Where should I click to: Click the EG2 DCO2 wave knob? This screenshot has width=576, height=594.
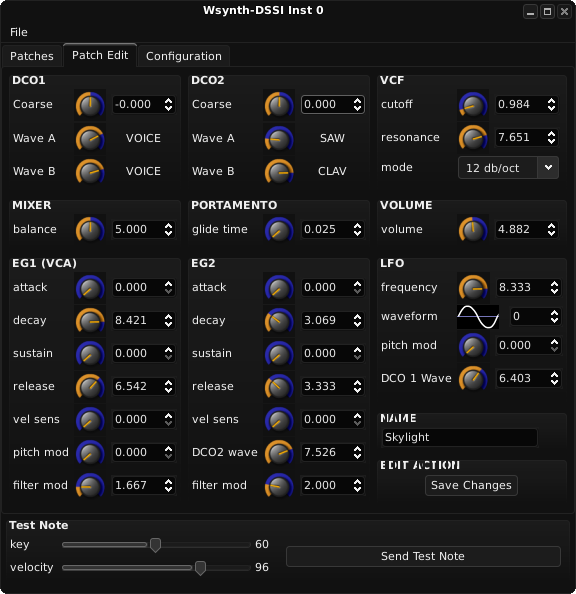coord(279,452)
